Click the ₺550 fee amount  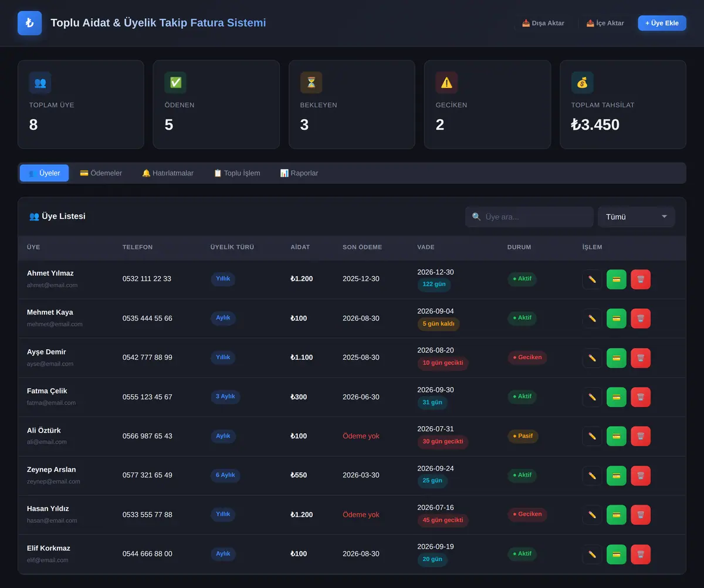[299, 475]
